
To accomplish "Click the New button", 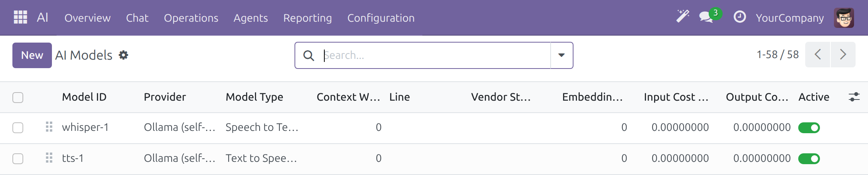I will (32, 55).
